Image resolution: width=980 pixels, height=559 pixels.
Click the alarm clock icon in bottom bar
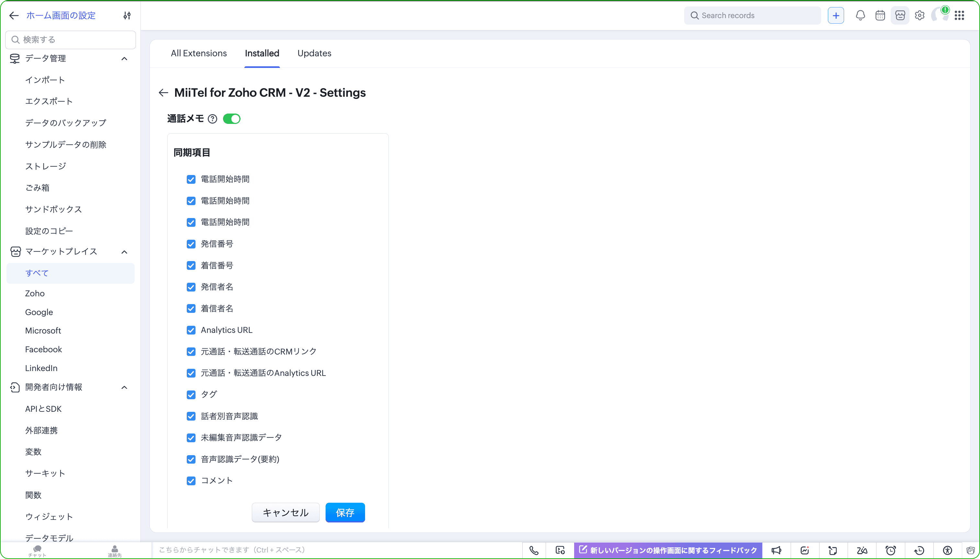click(x=891, y=550)
